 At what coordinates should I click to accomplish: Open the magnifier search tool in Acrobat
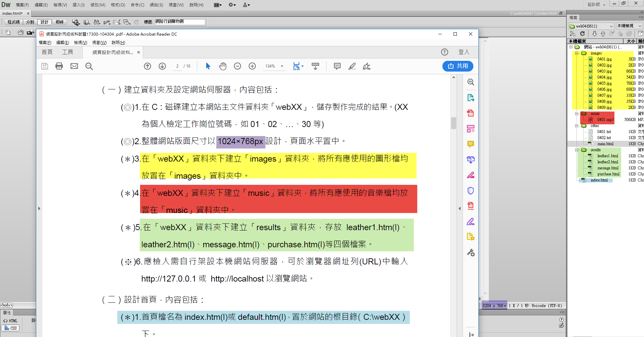coord(89,66)
